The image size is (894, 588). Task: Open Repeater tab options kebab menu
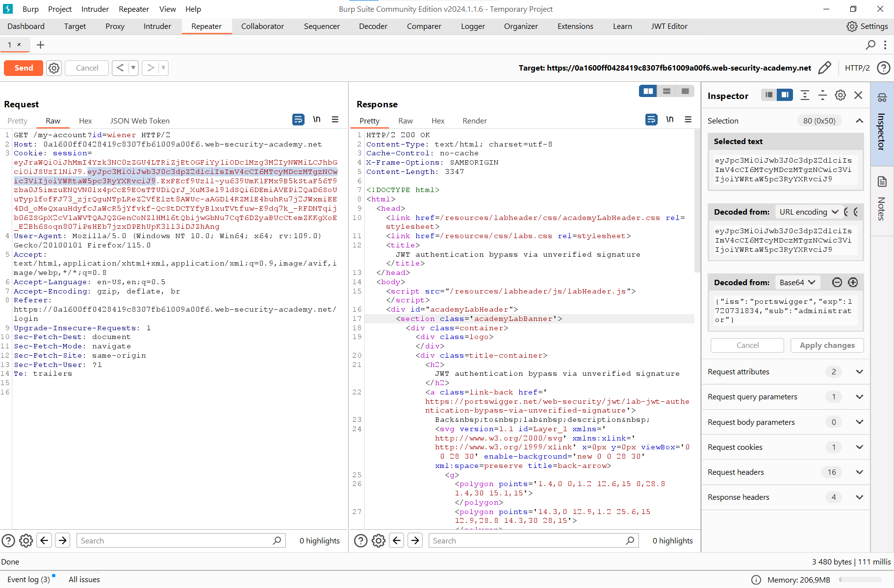coord(885,45)
